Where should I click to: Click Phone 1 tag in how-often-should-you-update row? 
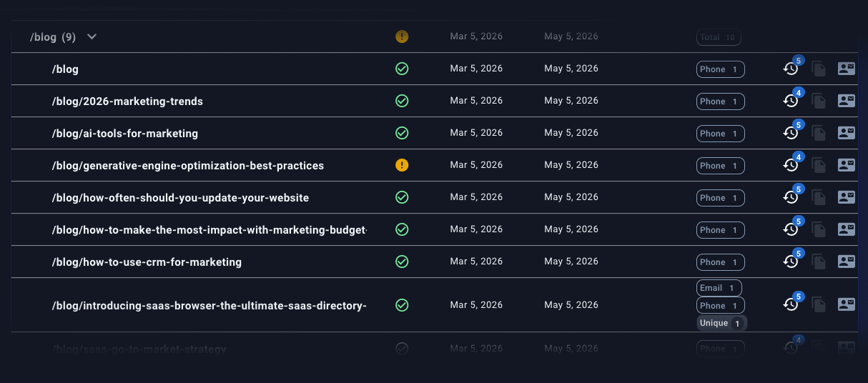[x=721, y=198]
